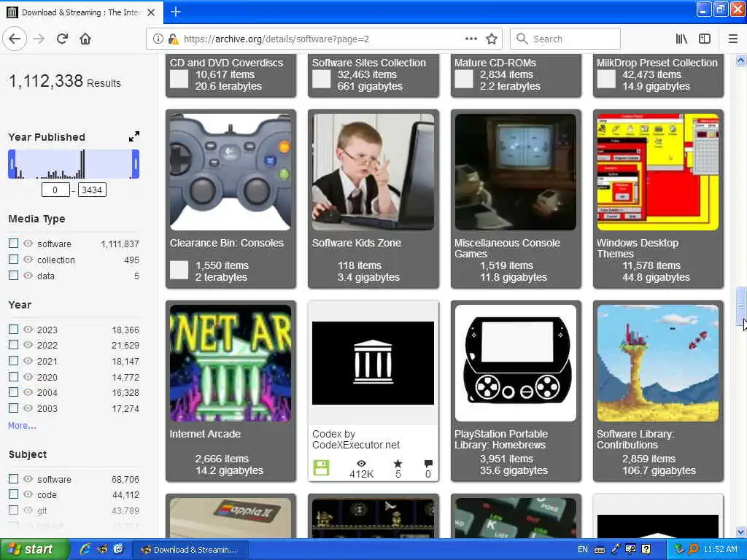Check the 2023 year filter
The height and width of the screenshot is (560, 747).
click(x=13, y=329)
